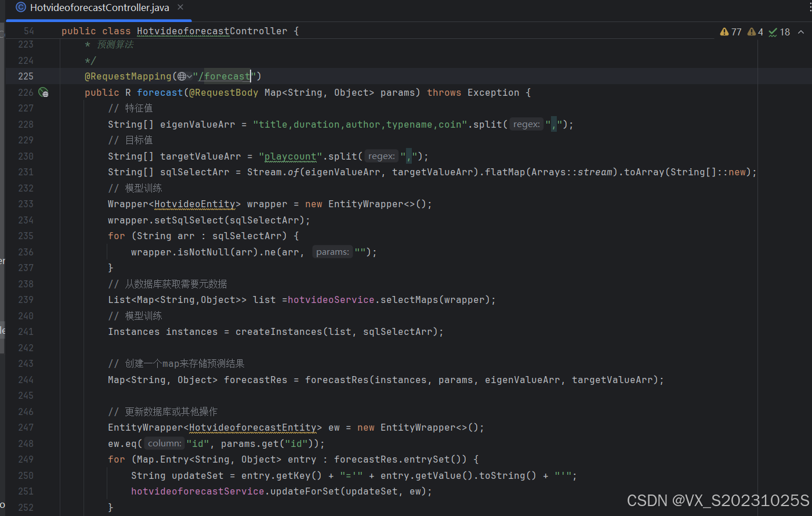Open the typo indicator showing 18
Screen dimensions: 812x516
pos(780,32)
